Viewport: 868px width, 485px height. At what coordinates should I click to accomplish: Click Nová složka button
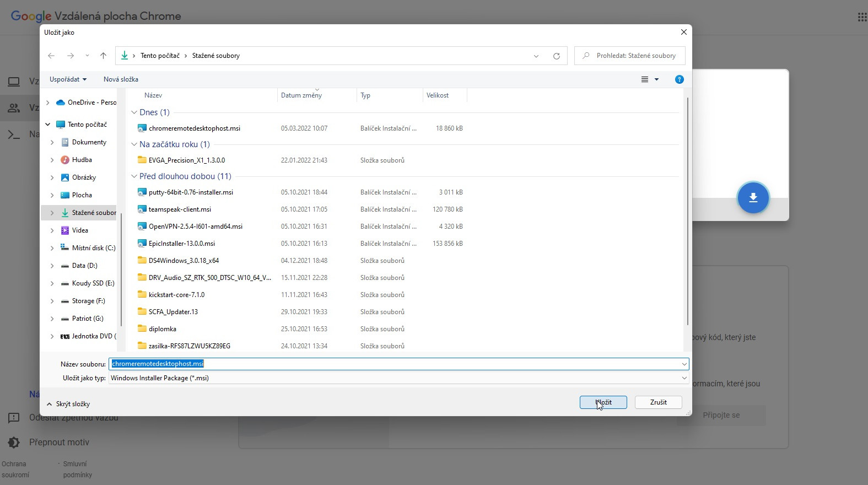[x=121, y=79]
